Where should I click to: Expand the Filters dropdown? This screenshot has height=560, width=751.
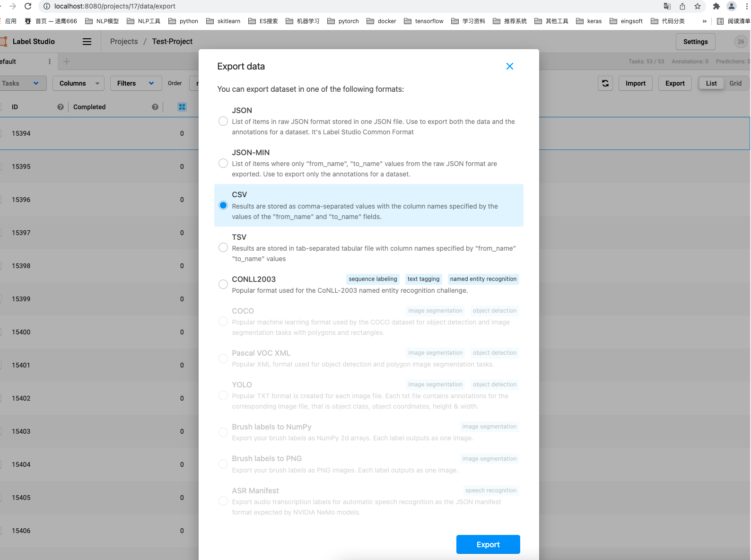(x=136, y=83)
